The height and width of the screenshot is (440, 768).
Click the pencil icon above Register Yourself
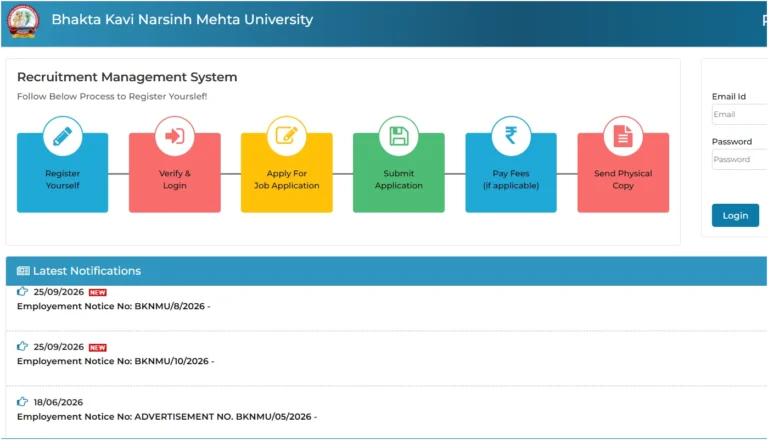coord(62,136)
